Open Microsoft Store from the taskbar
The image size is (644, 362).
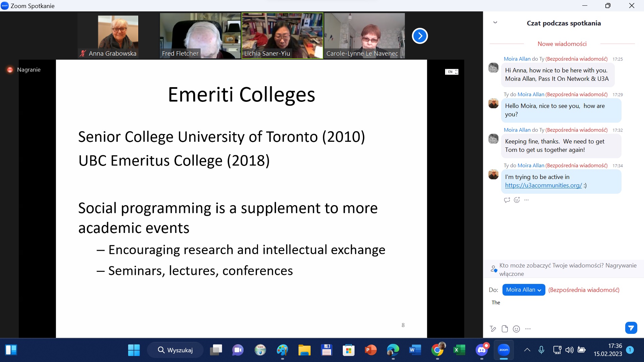point(348,350)
